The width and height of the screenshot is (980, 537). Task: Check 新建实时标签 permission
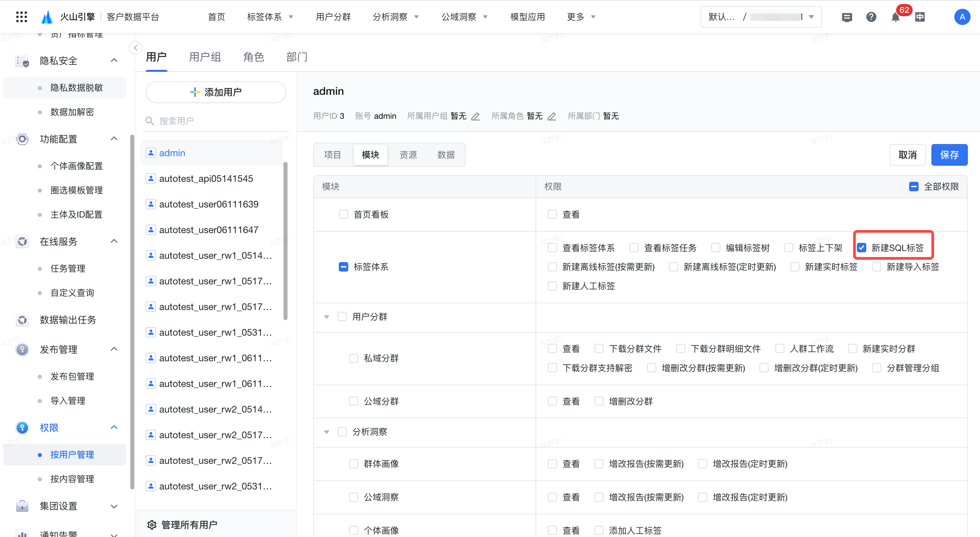(x=795, y=267)
